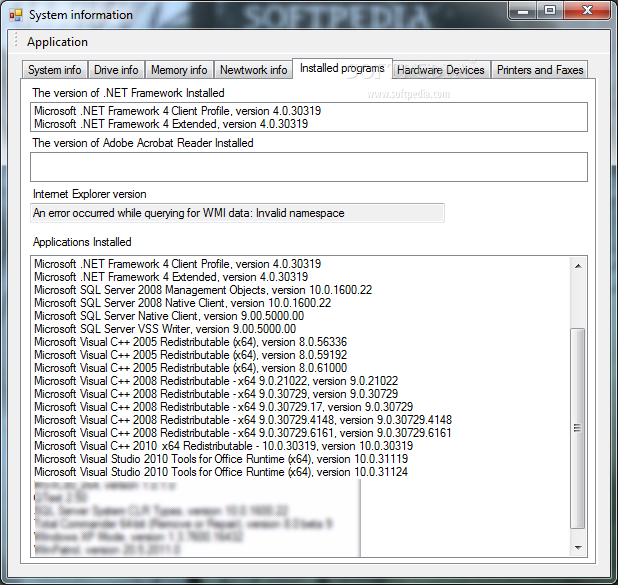Switch to the Drive info tab
Viewport: 618px width, 585px height.
116,70
